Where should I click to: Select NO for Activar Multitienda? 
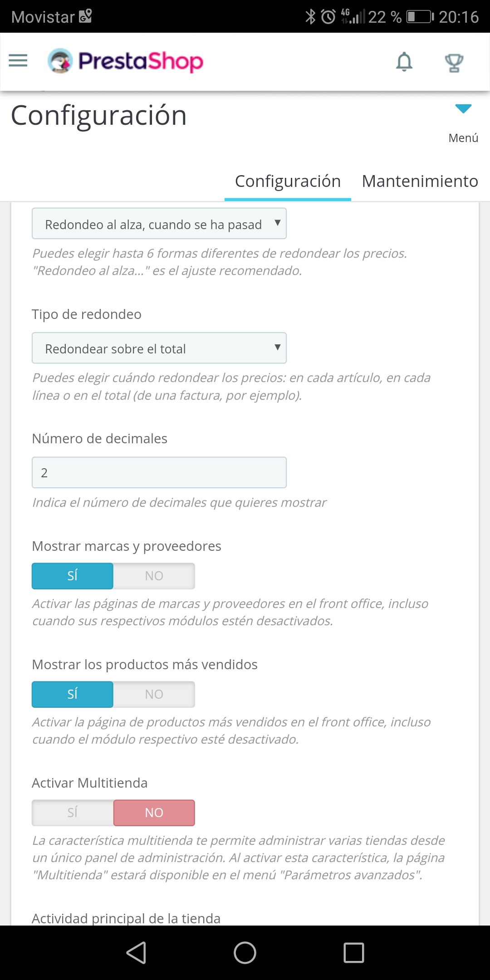(x=154, y=813)
